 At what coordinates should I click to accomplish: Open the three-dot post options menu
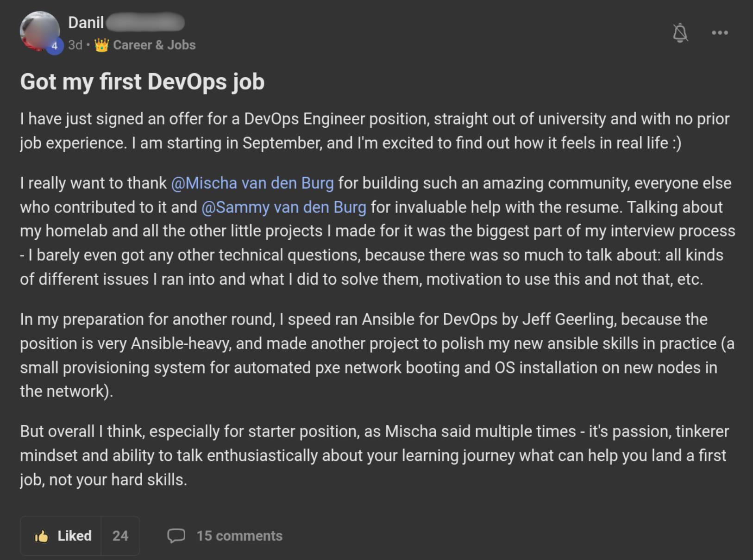tap(720, 33)
